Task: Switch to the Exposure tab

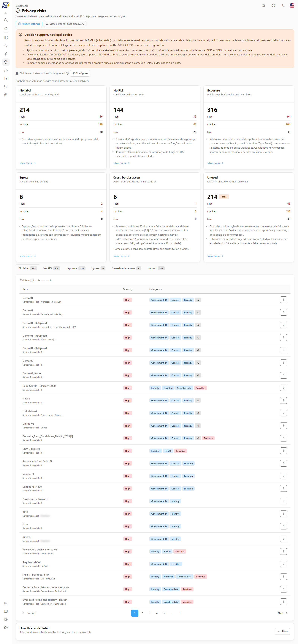Action: pyautogui.click(x=76, y=268)
